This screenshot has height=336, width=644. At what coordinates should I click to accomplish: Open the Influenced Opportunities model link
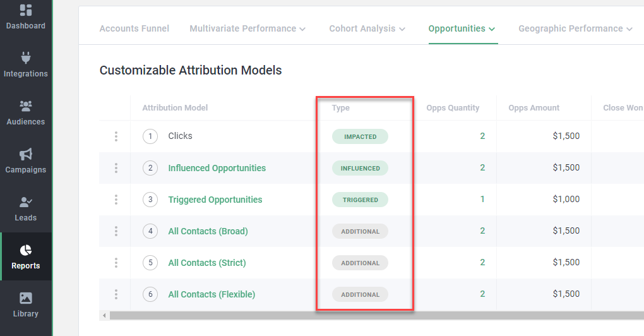pos(217,168)
